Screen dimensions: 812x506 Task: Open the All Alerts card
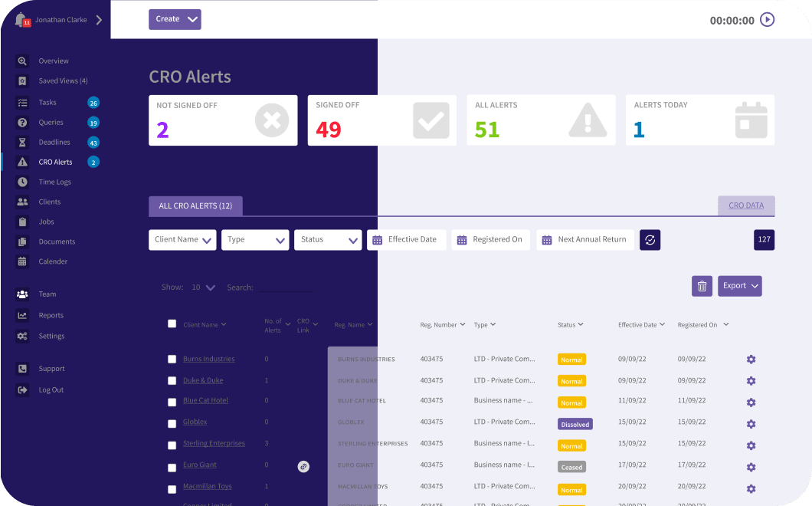coord(541,120)
